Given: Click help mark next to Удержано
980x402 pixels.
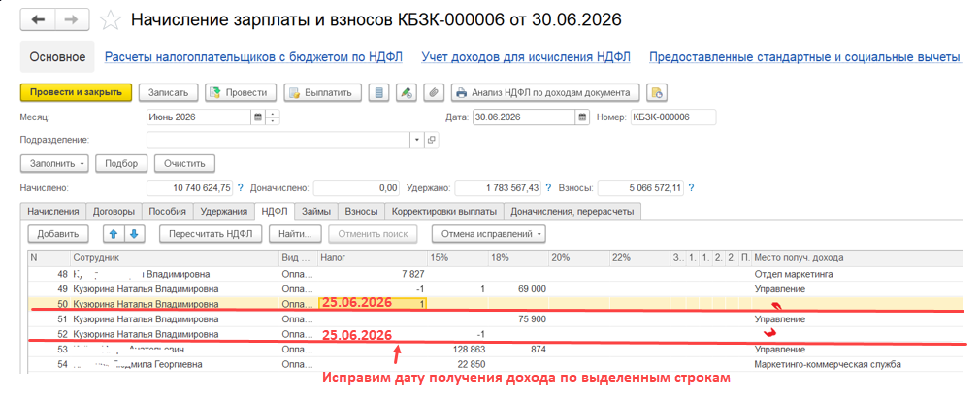Looking at the screenshot, I should [x=548, y=187].
